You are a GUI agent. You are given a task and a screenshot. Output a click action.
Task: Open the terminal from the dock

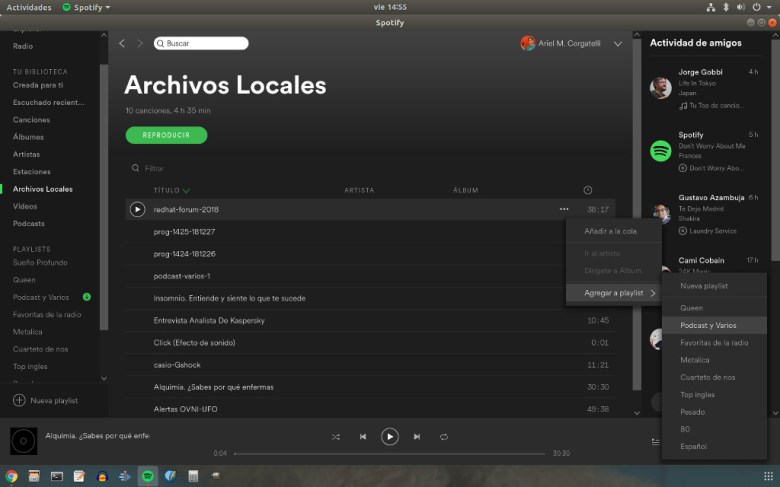[57, 476]
